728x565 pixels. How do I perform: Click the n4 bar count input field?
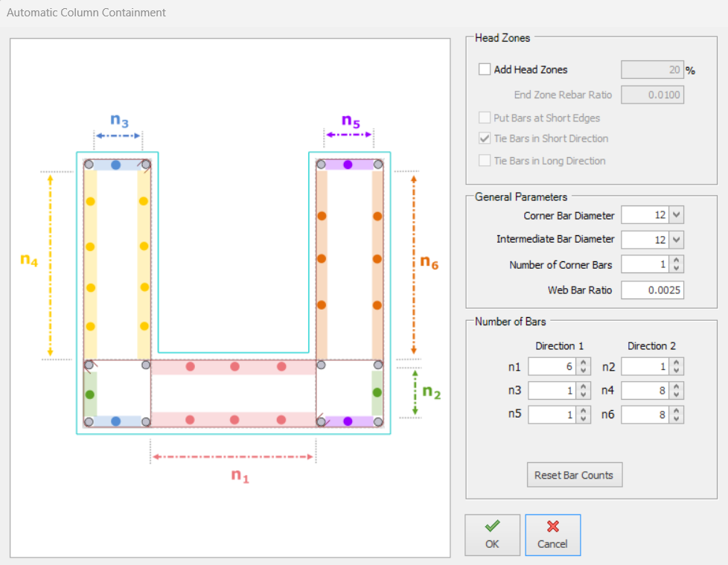coord(644,391)
